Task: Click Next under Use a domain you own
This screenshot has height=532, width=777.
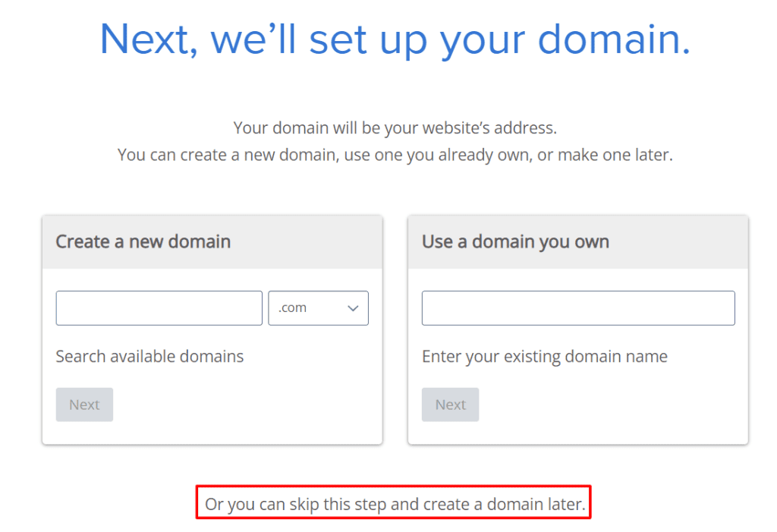Action: [450, 405]
